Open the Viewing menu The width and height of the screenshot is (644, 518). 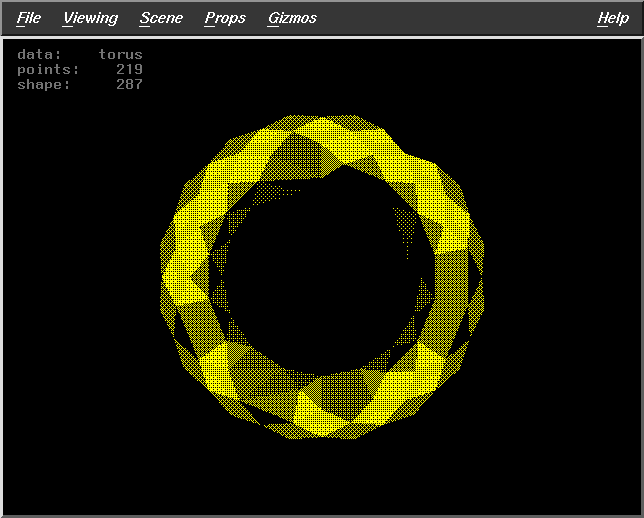click(90, 18)
